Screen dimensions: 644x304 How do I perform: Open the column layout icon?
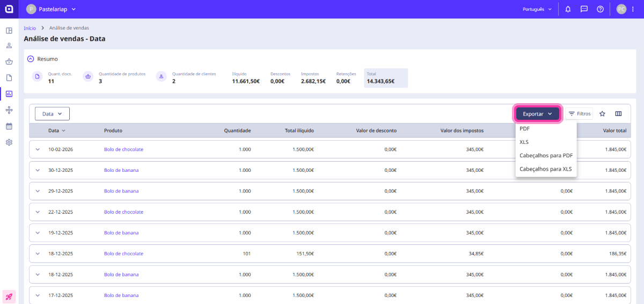pos(618,114)
